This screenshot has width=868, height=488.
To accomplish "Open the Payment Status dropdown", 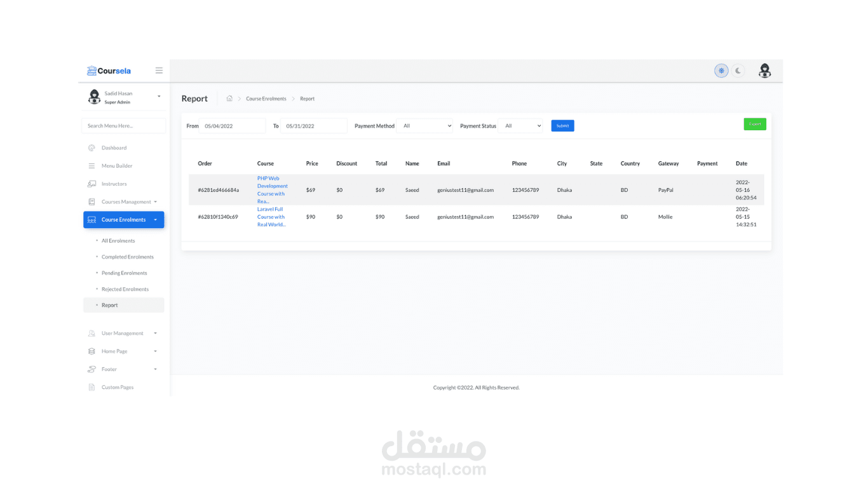I will (x=520, y=126).
